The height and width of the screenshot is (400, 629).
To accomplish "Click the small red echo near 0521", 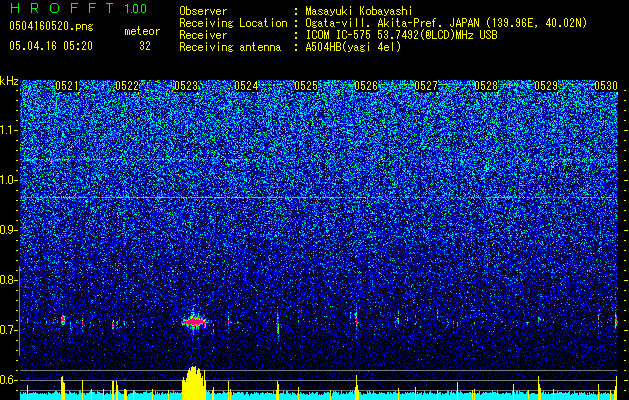I will tap(63, 320).
